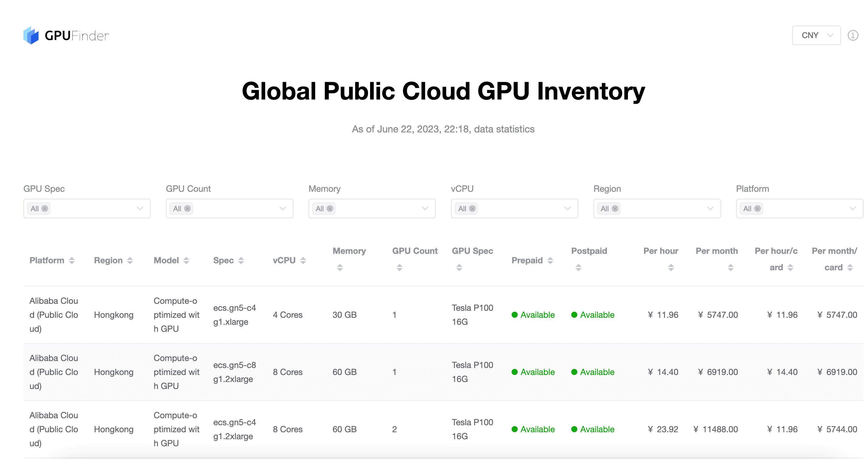The image size is (868, 459).
Task: Sort the table by Memory column
Action: coord(340,267)
